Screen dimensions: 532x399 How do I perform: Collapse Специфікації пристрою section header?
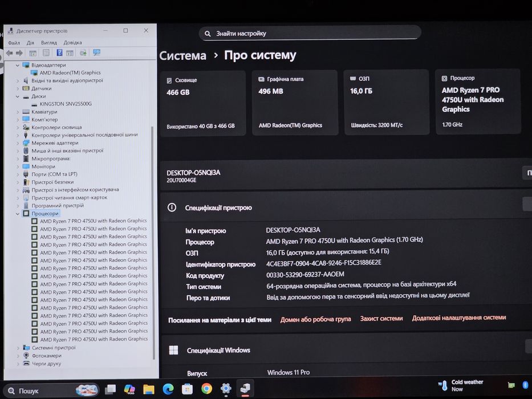click(x=346, y=207)
